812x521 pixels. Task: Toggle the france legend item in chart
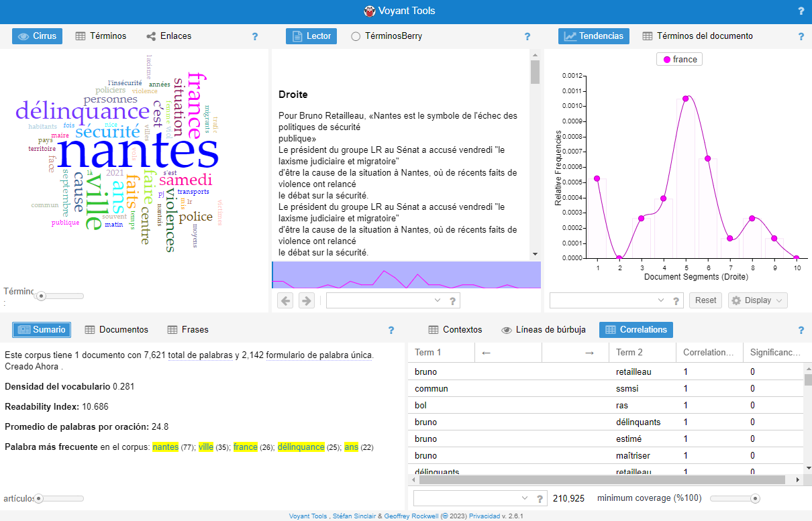(679, 60)
